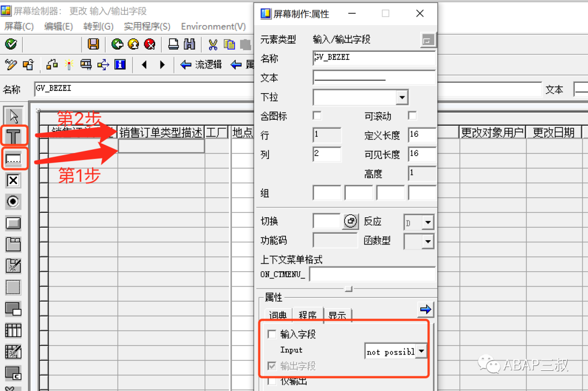Screen dimensions: 588x391
Task: Click the 高度 input field
Action: click(x=422, y=173)
